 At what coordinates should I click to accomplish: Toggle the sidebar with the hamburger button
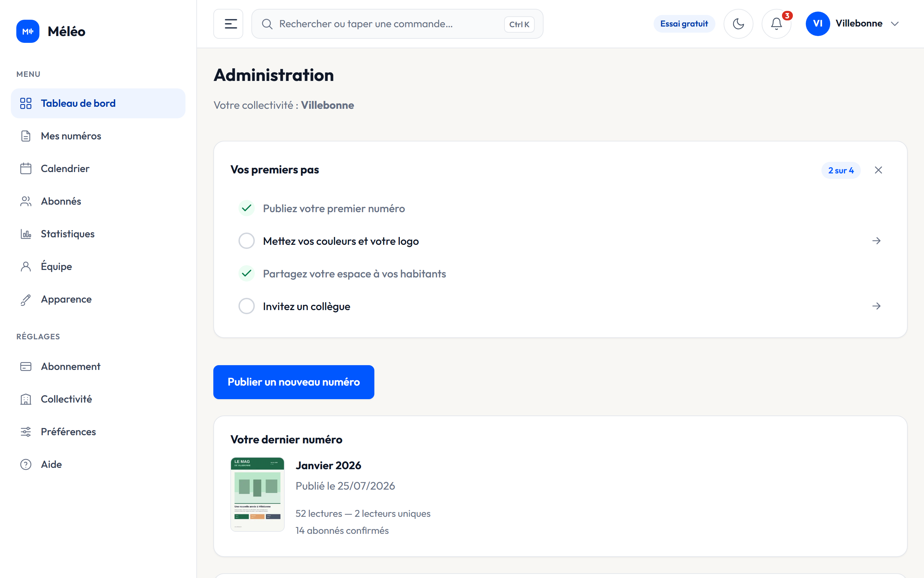point(228,24)
